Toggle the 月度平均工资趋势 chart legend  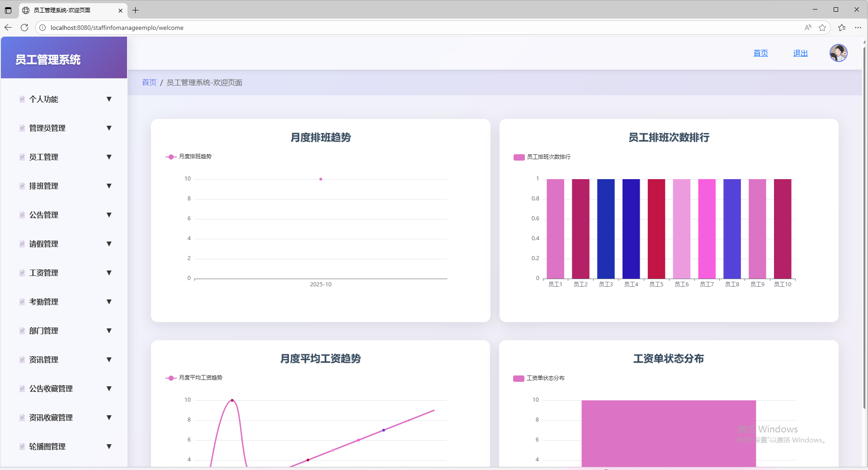click(x=194, y=378)
